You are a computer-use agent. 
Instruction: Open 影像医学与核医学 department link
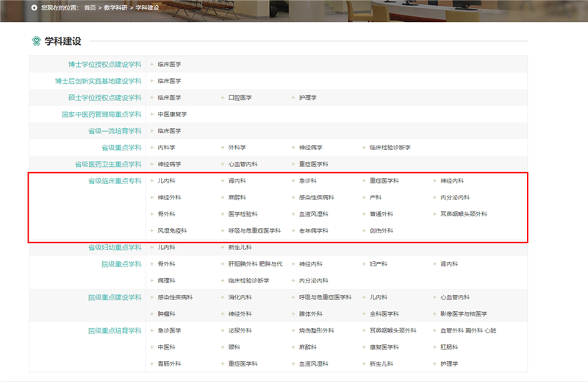(x=464, y=314)
